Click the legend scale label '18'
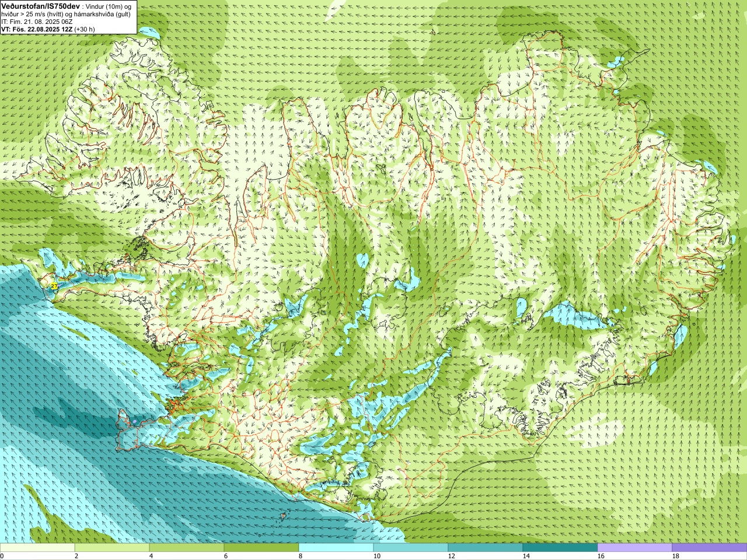 click(x=675, y=556)
